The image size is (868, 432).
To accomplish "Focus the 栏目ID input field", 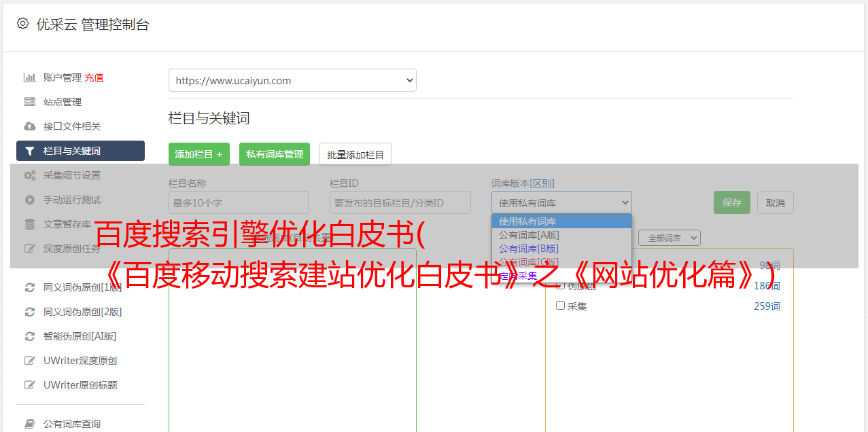I will pyautogui.click(x=400, y=202).
